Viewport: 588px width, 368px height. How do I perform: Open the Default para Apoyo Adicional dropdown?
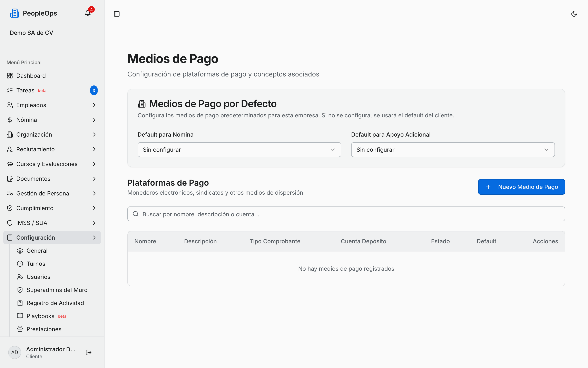(453, 150)
